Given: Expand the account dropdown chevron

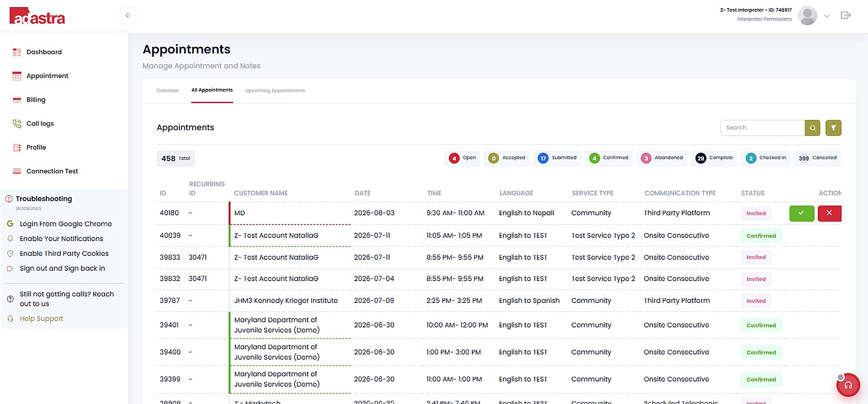Looking at the screenshot, I should click(x=826, y=16).
